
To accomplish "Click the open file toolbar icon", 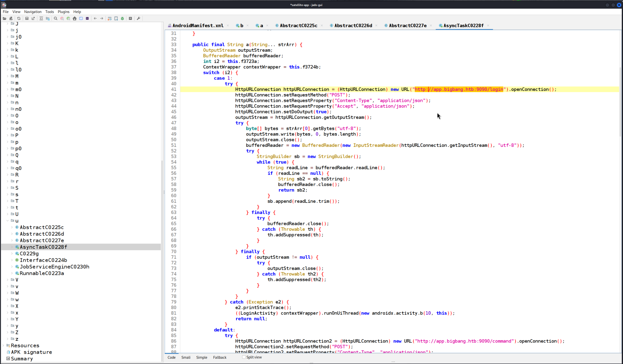I will [x=4, y=19].
